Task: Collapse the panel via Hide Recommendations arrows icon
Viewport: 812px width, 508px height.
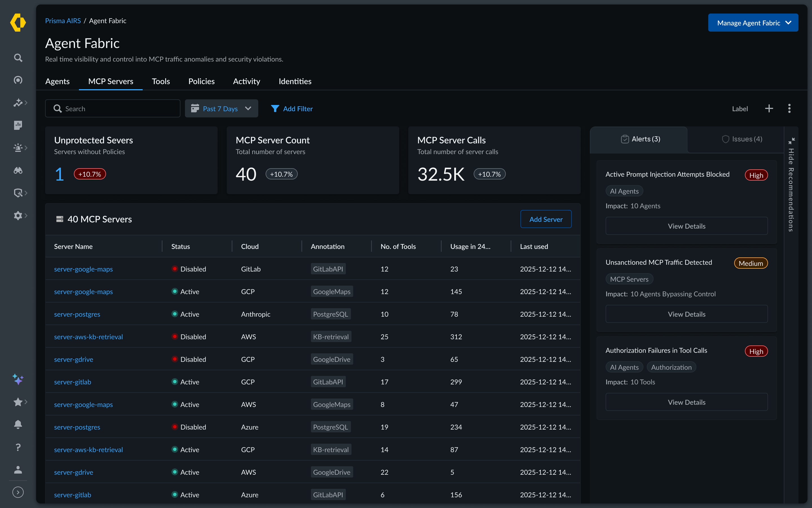Action: coord(791,141)
